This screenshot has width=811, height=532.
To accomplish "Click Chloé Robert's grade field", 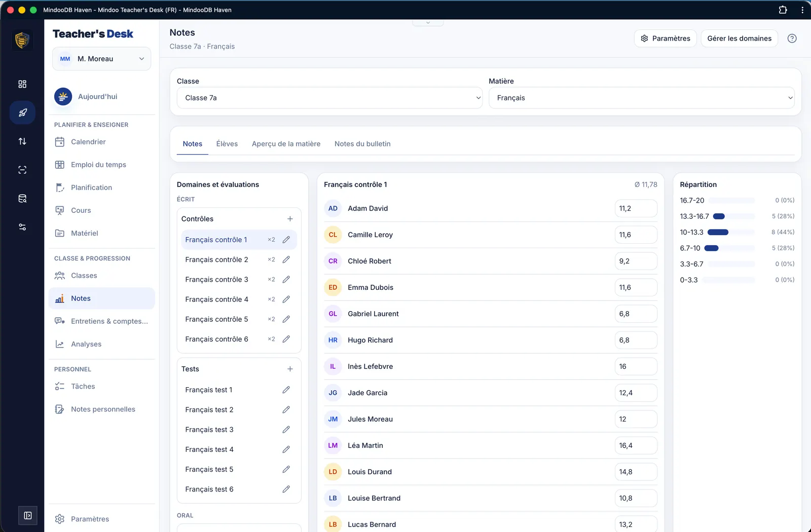I will coord(636,261).
